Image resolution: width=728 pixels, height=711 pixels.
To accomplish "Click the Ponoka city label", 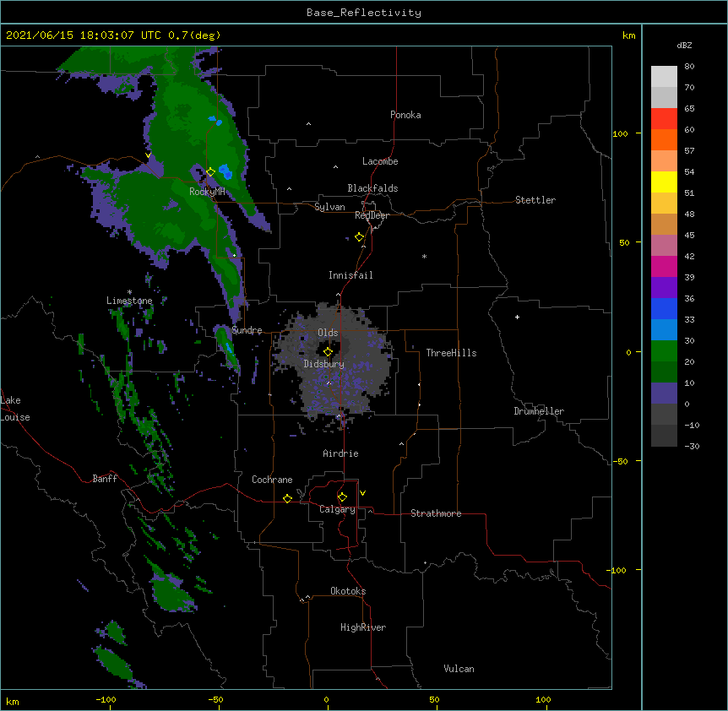I will [x=405, y=115].
